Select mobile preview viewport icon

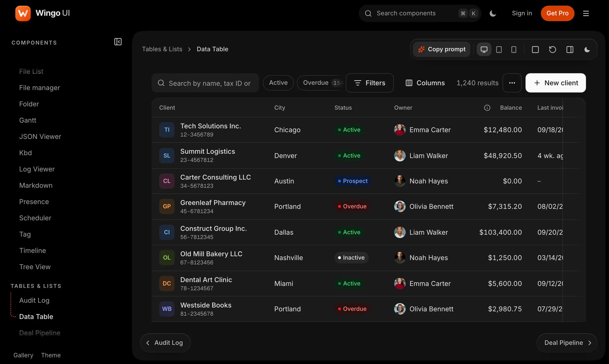[x=514, y=50]
